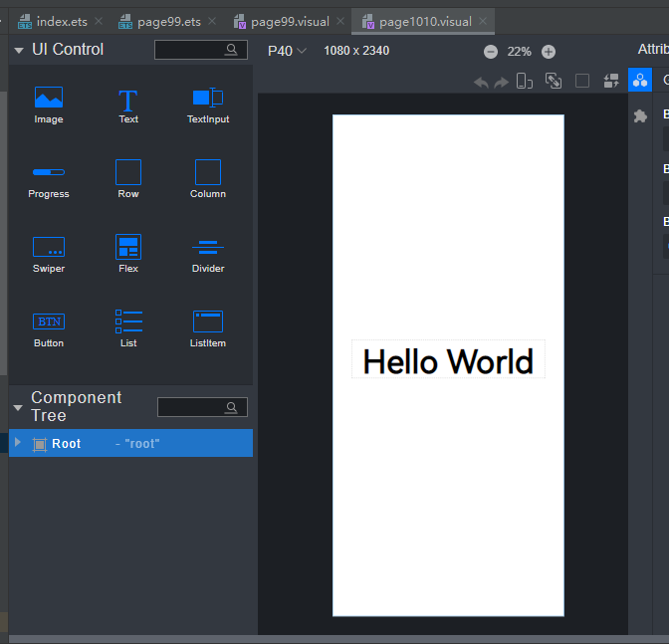Select the Image control icon

tap(49, 98)
